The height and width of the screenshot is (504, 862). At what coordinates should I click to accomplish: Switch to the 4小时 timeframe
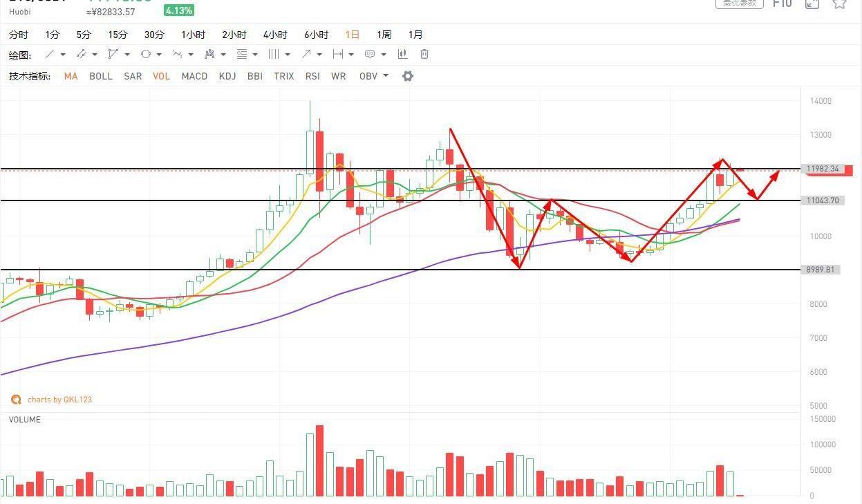click(x=275, y=35)
